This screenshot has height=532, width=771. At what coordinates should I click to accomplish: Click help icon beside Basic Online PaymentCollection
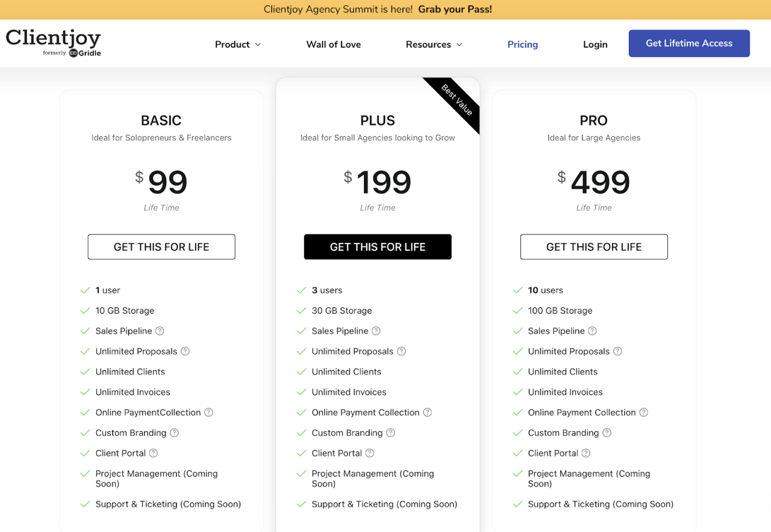pyautogui.click(x=208, y=413)
